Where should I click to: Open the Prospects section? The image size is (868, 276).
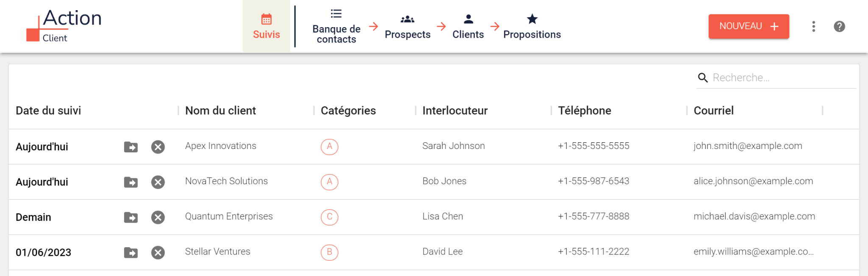click(x=407, y=26)
